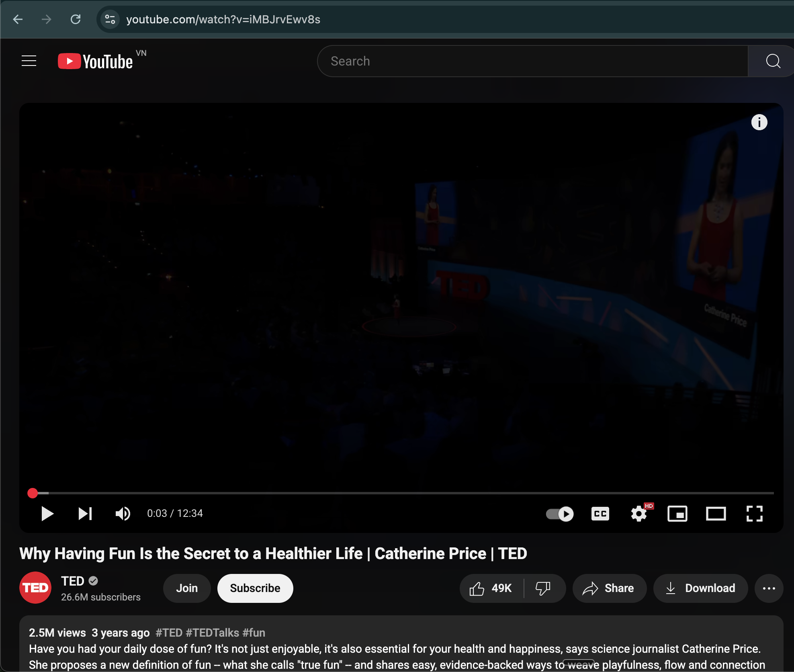Open the video info cards icon
Image resolution: width=794 pixels, height=672 pixels.
(759, 122)
